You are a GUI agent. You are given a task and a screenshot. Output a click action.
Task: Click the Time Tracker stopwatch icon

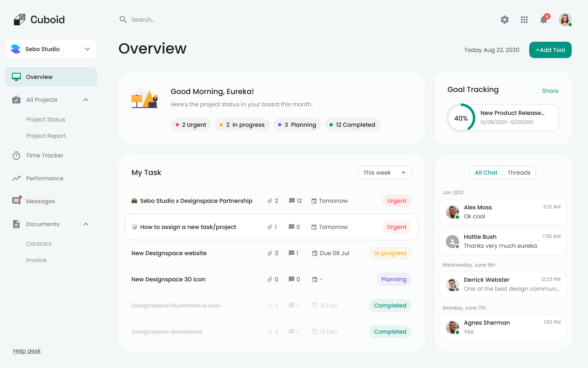[x=16, y=156]
